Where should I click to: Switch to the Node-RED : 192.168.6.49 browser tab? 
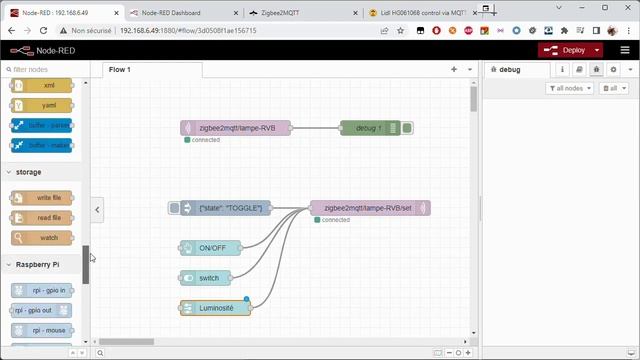tap(63, 13)
